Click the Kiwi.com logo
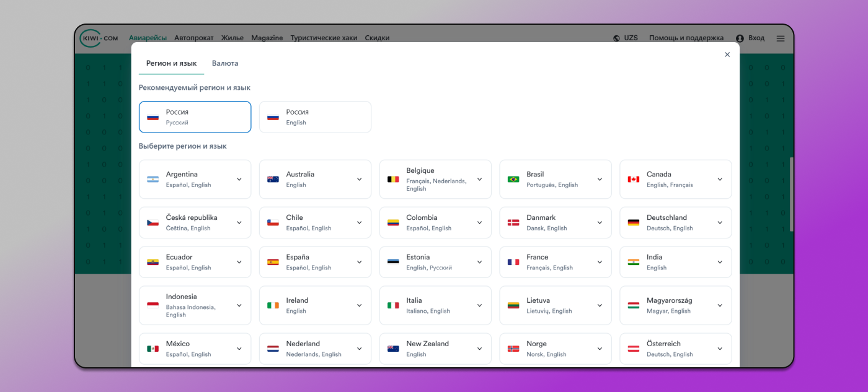The height and width of the screenshot is (392, 868). coord(99,38)
